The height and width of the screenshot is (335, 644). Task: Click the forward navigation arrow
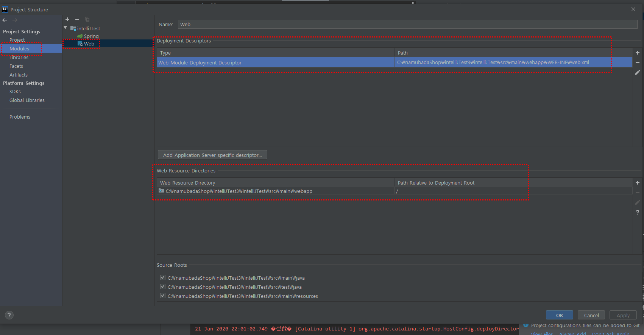coord(15,20)
